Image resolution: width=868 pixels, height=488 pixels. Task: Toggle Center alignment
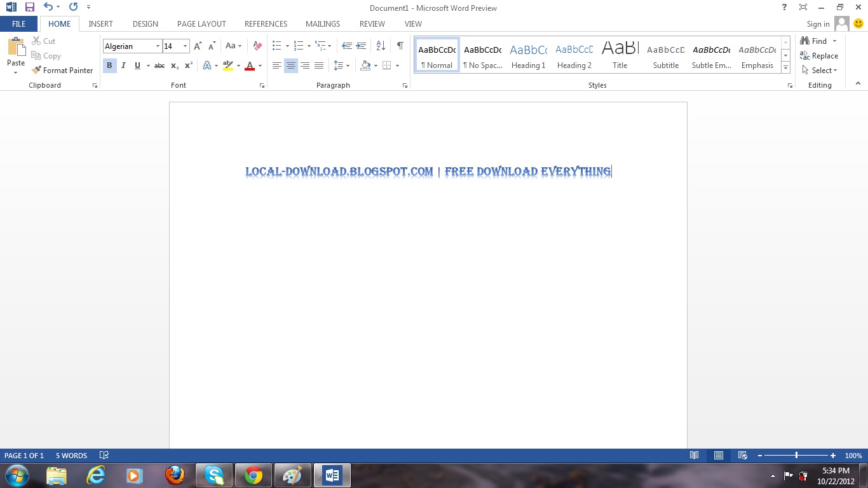[x=291, y=65]
